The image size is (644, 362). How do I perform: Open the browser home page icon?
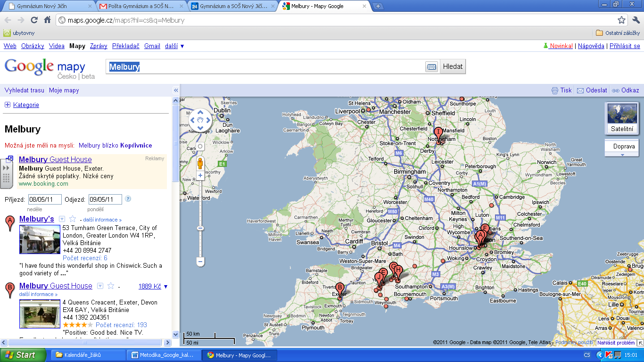47,20
